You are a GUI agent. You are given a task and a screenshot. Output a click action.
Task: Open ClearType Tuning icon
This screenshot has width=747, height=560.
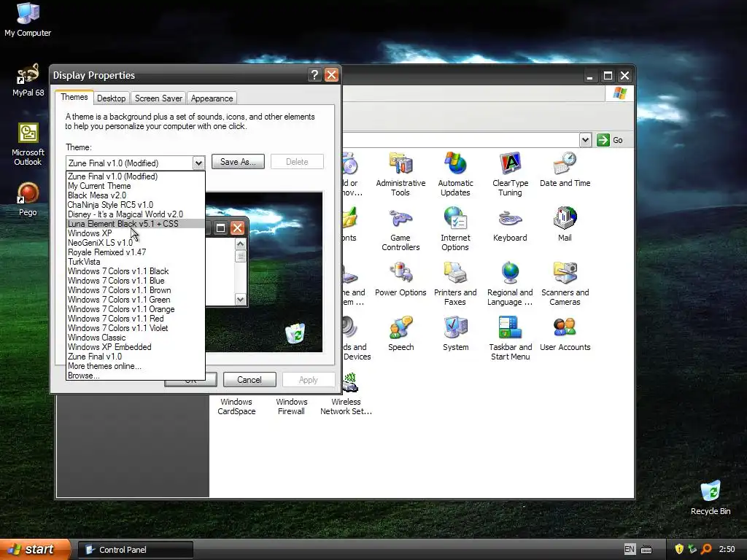[x=510, y=174]
